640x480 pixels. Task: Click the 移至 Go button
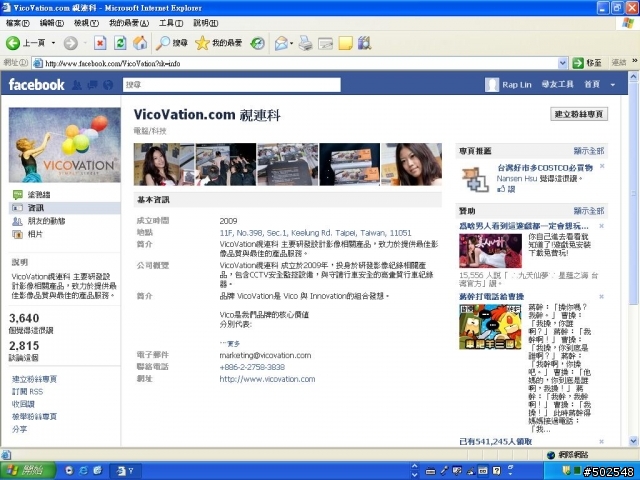point(587,63)
